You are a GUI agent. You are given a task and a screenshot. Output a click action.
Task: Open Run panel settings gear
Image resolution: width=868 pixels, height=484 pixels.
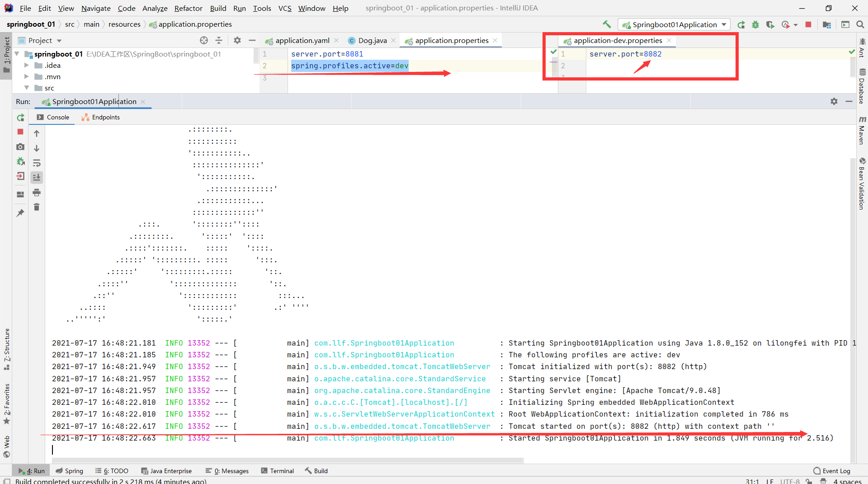coord(834,101)
